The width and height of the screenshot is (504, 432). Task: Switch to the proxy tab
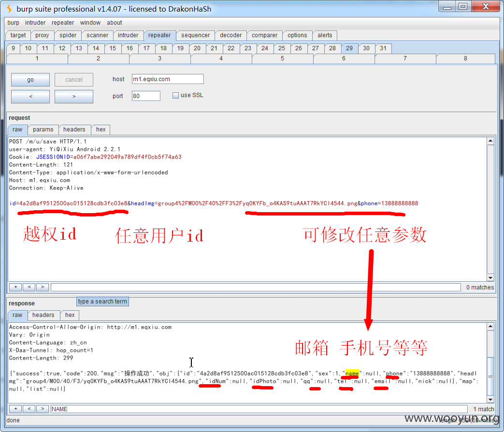point(42,35)
